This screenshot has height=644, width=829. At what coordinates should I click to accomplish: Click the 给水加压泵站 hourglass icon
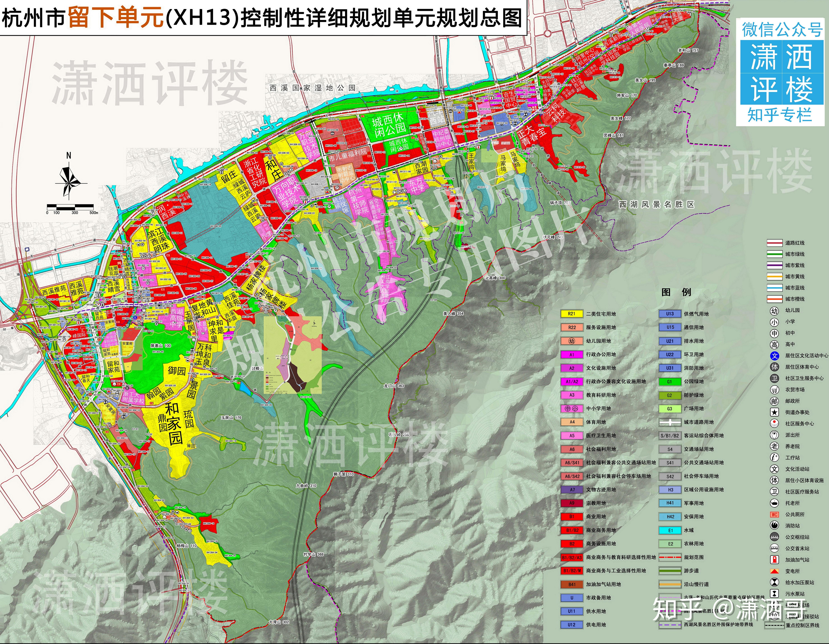[x=774, y=582]
